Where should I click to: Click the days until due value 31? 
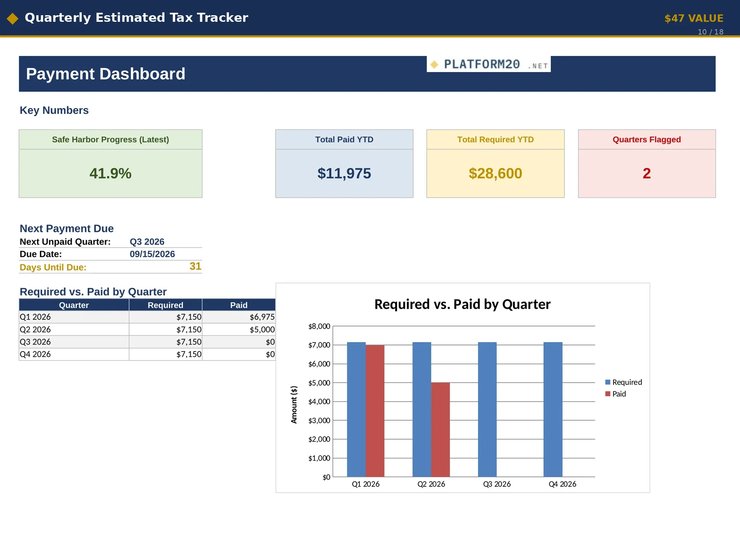(x=195, y=266)
